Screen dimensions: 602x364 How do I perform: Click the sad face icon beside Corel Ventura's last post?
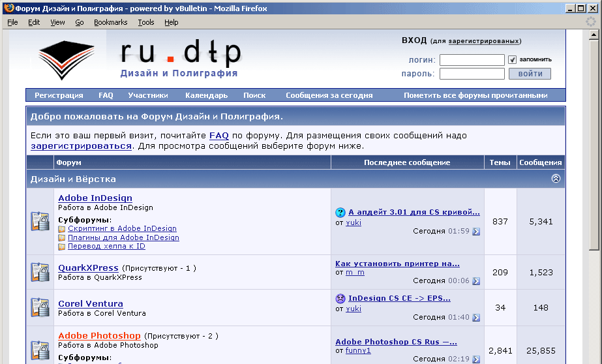[x=340, y=298]
